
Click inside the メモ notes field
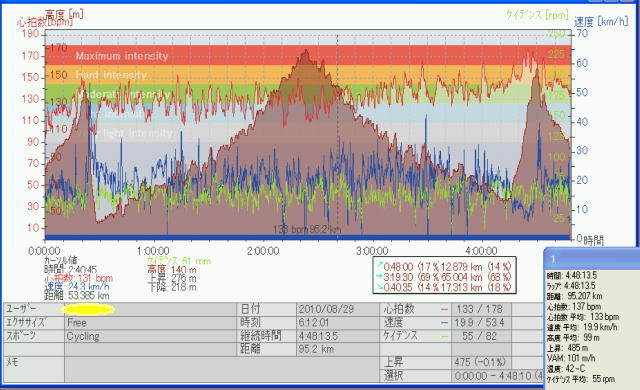[x=222, y=370]
